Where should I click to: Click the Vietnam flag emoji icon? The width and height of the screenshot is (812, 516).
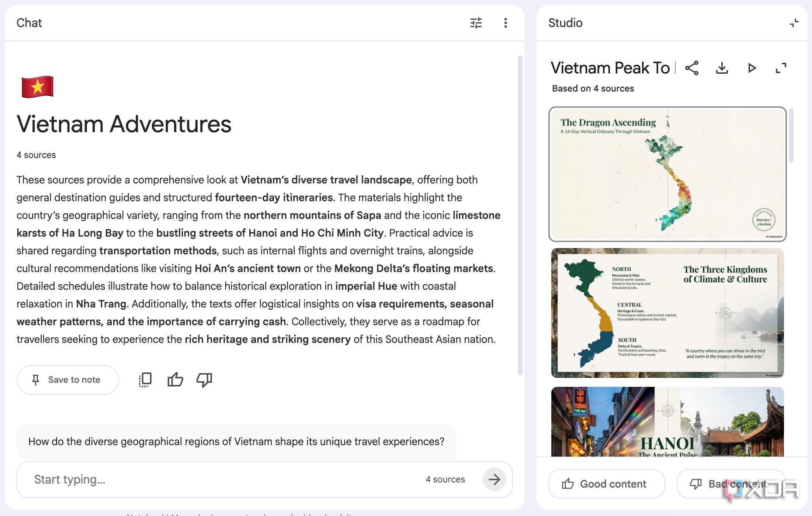click(38, 87)
